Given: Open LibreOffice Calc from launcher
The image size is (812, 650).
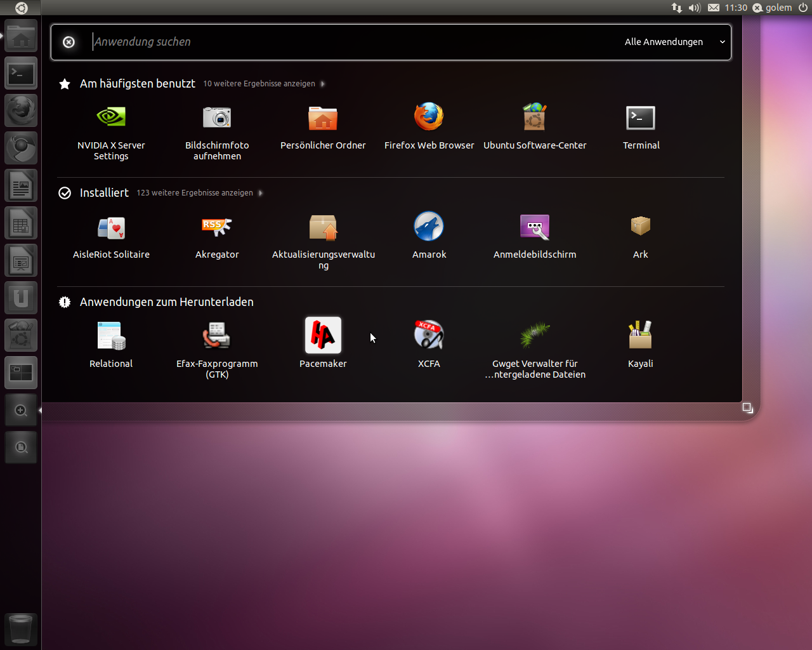Looking at the screenshot, I should tap(21, 223).
